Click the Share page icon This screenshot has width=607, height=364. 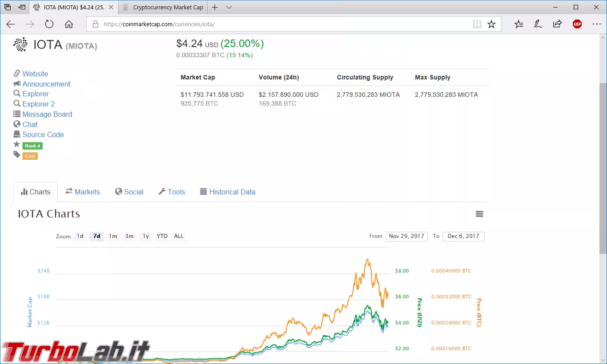click(x=557, y=24)
